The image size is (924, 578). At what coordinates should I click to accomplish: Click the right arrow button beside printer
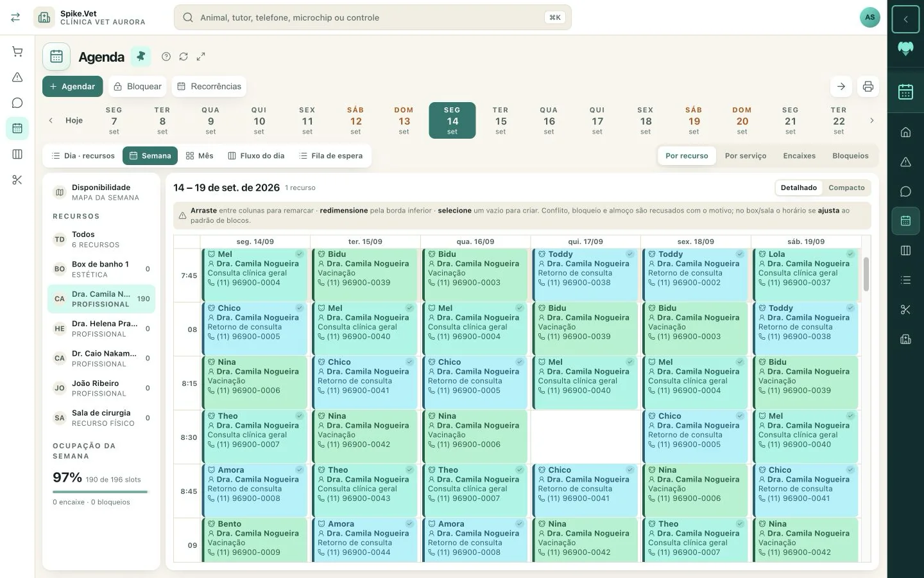tap(841, 87)
